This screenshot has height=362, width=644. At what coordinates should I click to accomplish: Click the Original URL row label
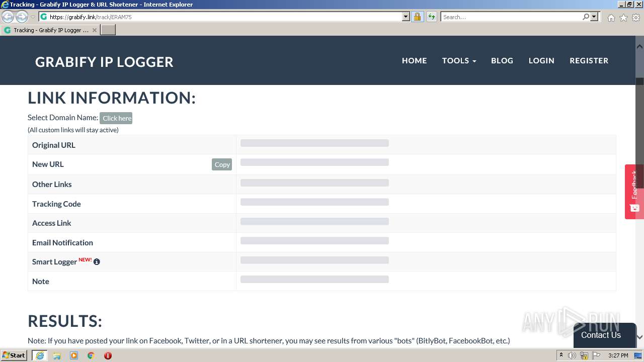click(54, 145)
